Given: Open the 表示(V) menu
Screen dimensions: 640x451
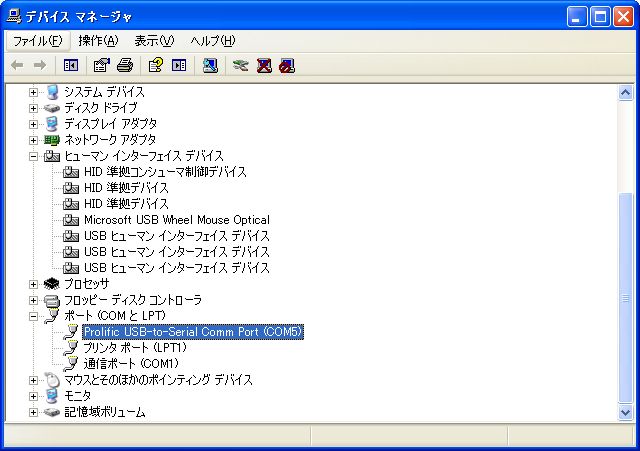Looking at the screenshot, I should [x=154, y=41].
